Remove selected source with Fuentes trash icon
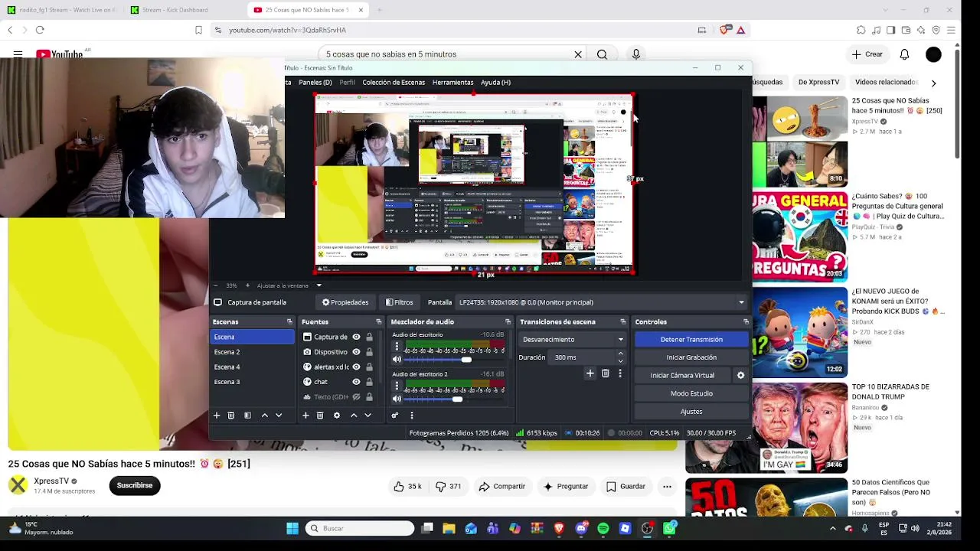This screenshot has width=980, height=551. tap(320, 416)
